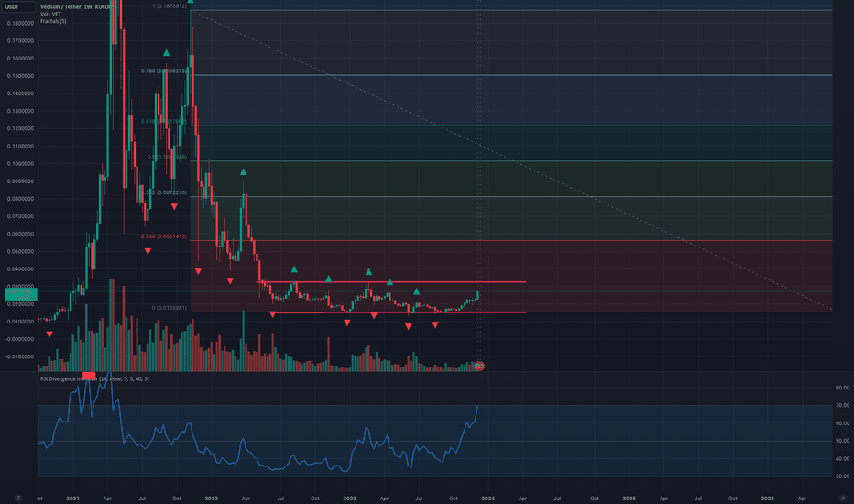Open the USDT currency selector
Viewport: 854px width, 504px height.
click(17, 7)
